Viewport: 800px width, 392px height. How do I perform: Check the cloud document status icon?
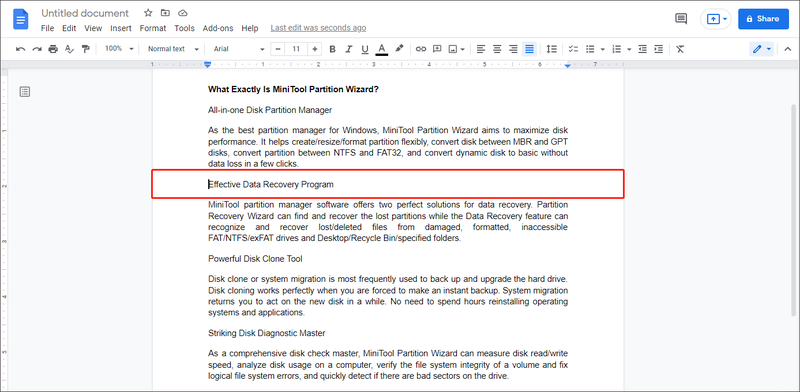click(x=182, y=13)
